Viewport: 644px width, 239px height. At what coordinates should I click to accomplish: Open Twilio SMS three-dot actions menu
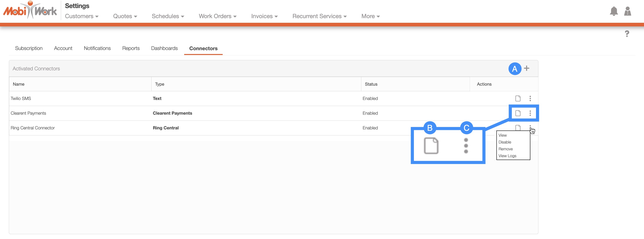[530, 99]
